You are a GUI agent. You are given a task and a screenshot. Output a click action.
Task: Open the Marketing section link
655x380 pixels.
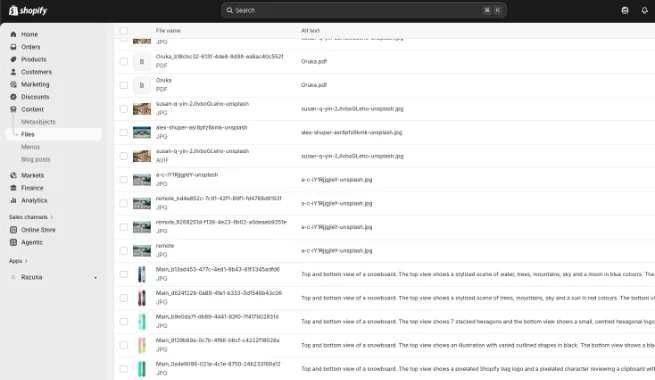tap(35, 84)
